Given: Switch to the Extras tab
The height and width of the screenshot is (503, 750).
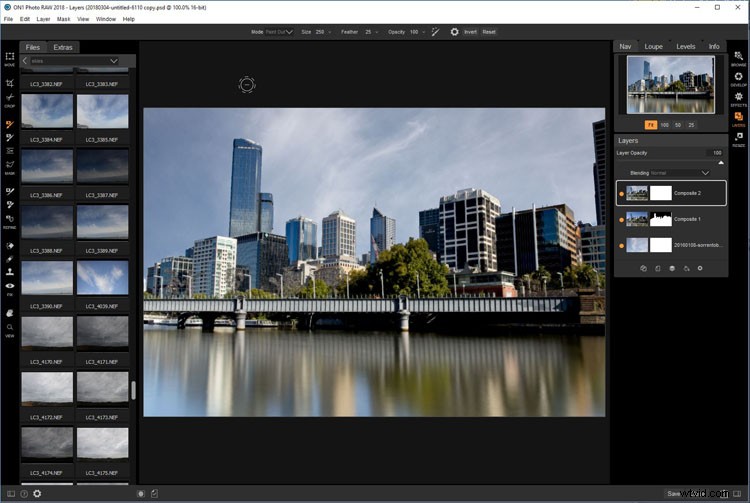Looking at the screenshot, I should click(63, 47).
